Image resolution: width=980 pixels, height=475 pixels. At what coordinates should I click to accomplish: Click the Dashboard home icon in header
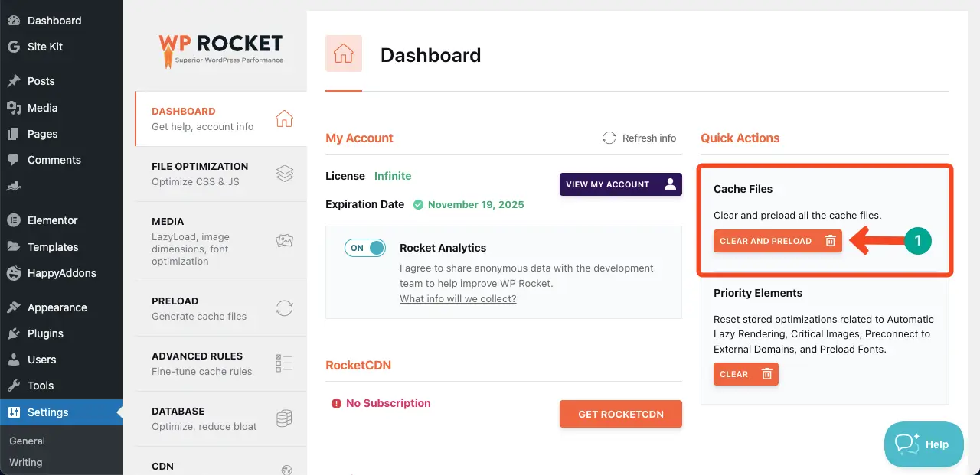coord(344,54)
